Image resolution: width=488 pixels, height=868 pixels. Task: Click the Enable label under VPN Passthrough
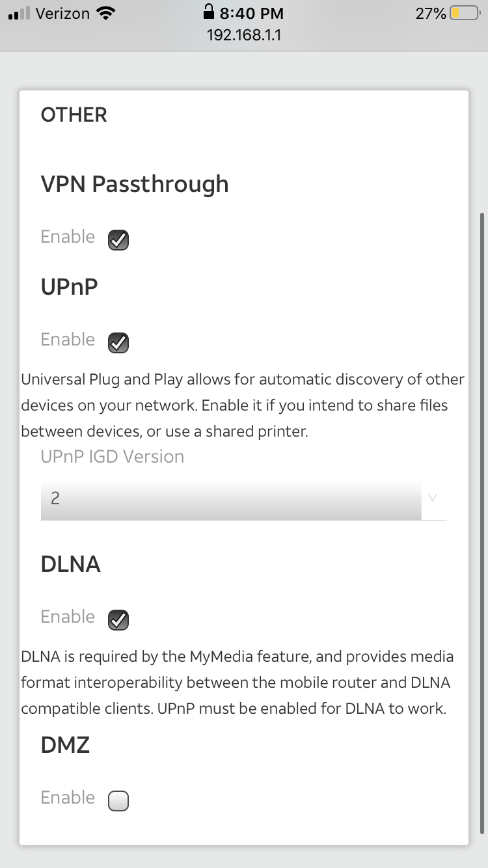68,237
